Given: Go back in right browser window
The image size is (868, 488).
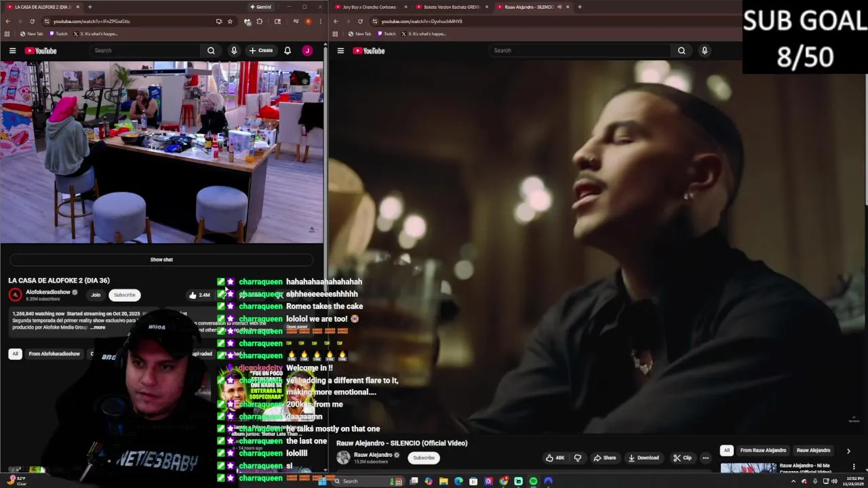Looking at the screenshot, I should pyautogui.click(x=336, y=21).
